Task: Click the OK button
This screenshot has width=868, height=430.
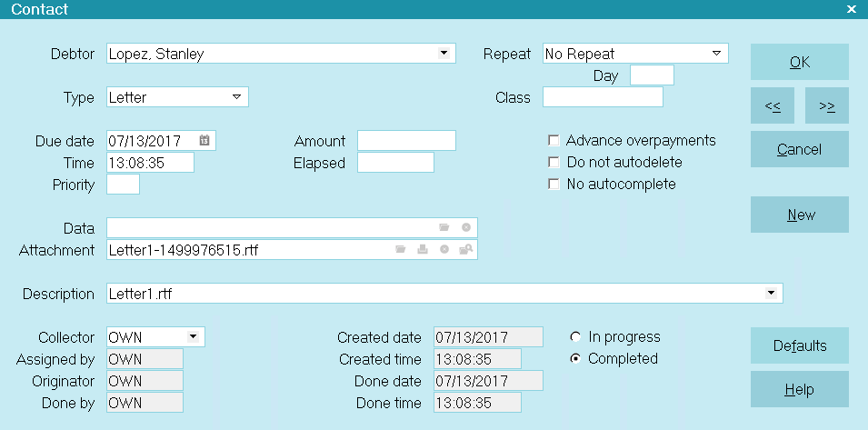Action: point(799,62)
